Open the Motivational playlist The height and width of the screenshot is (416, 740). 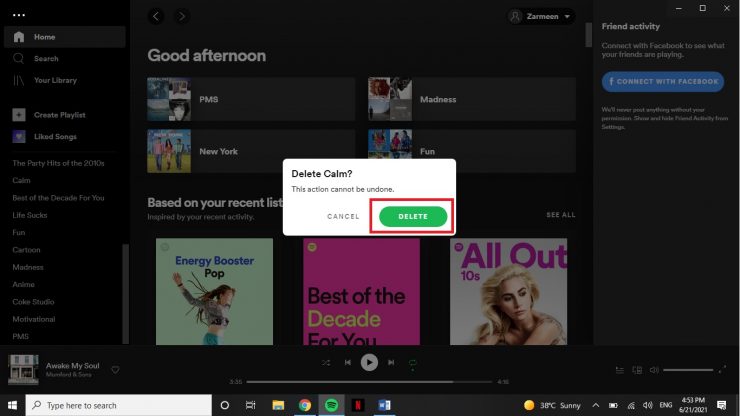[x=34, y=319]
